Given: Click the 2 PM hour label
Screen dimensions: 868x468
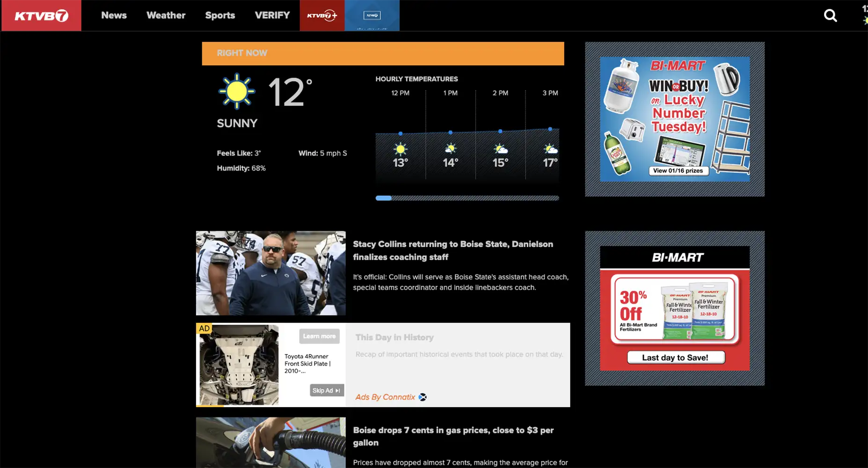Looking at the screenshot, I should (x=500, y=93).
